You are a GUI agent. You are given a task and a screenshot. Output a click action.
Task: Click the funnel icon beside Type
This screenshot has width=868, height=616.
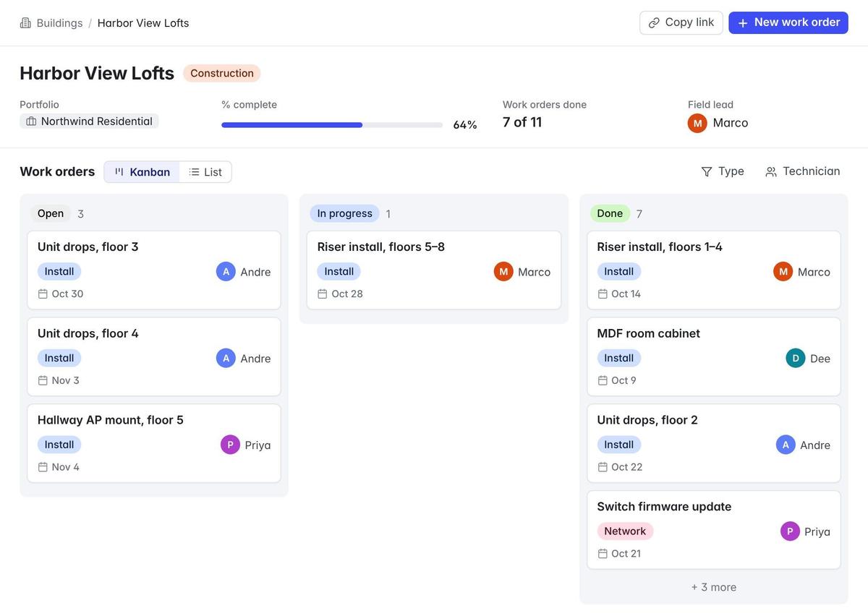coord(707,171)
